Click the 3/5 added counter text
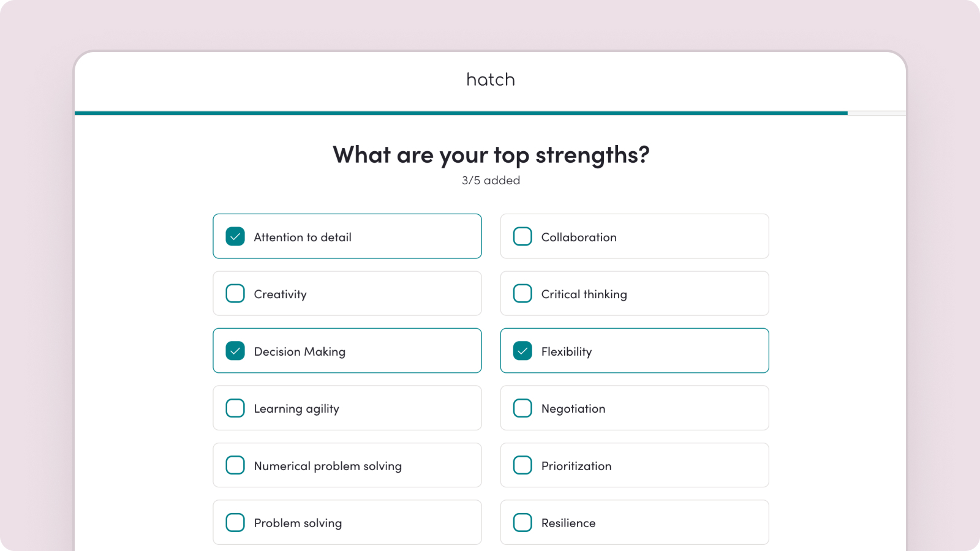The width and height of the screenshot is (980, 551). 491,181
